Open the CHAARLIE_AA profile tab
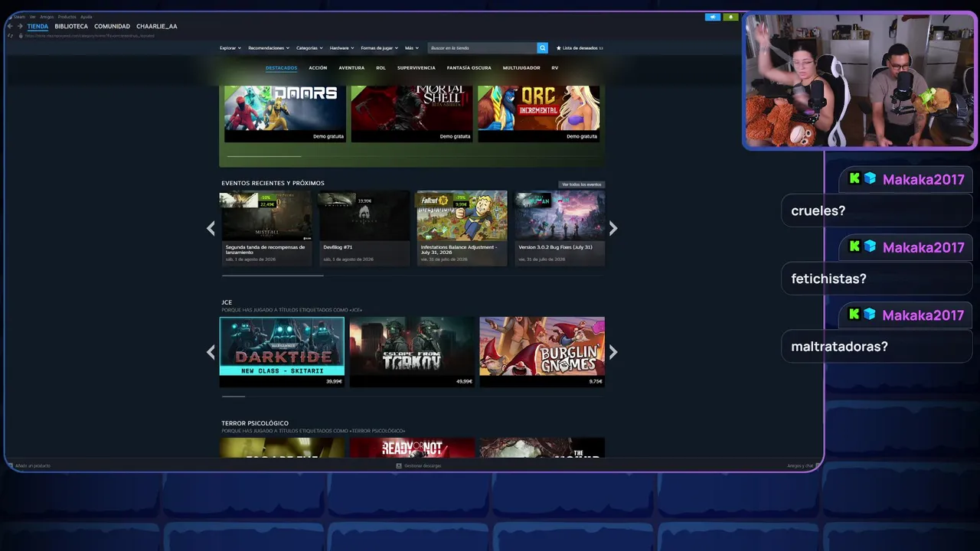Image resolution: width=980 pixels, height=551 pixels. [157, 26]
